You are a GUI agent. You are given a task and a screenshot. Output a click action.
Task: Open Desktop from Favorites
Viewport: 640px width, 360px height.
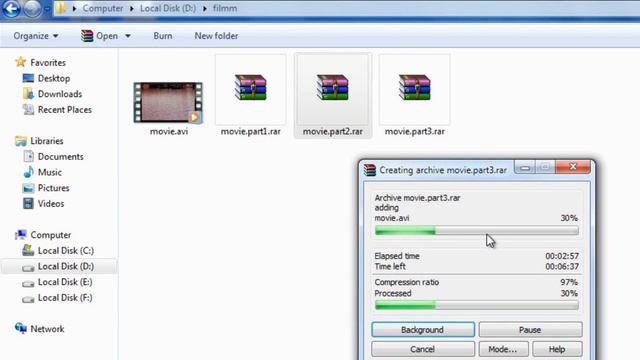(54, 78)
